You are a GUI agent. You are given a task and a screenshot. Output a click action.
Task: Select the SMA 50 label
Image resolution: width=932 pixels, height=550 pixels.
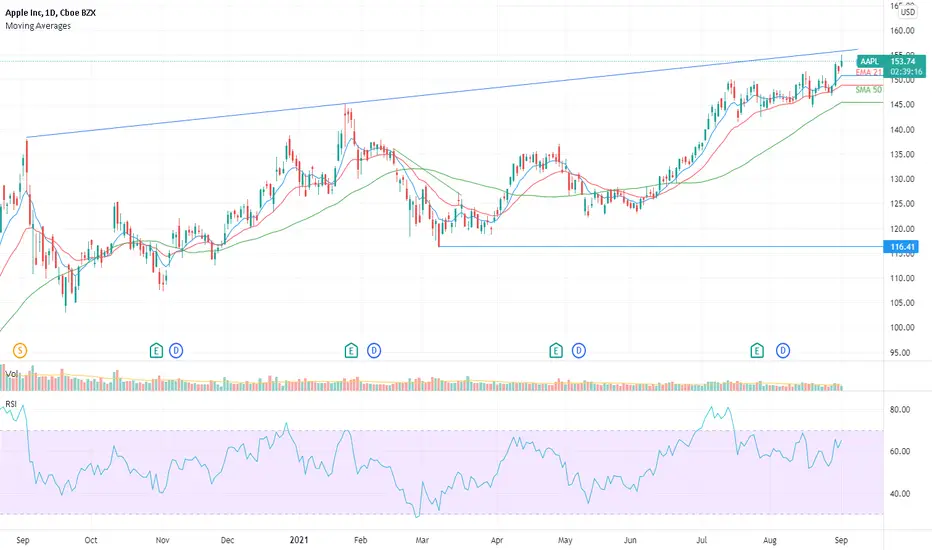868,90
